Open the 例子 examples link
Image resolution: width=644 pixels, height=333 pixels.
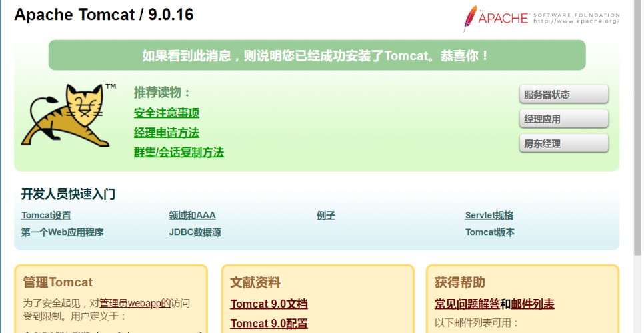tap(326, 215)
